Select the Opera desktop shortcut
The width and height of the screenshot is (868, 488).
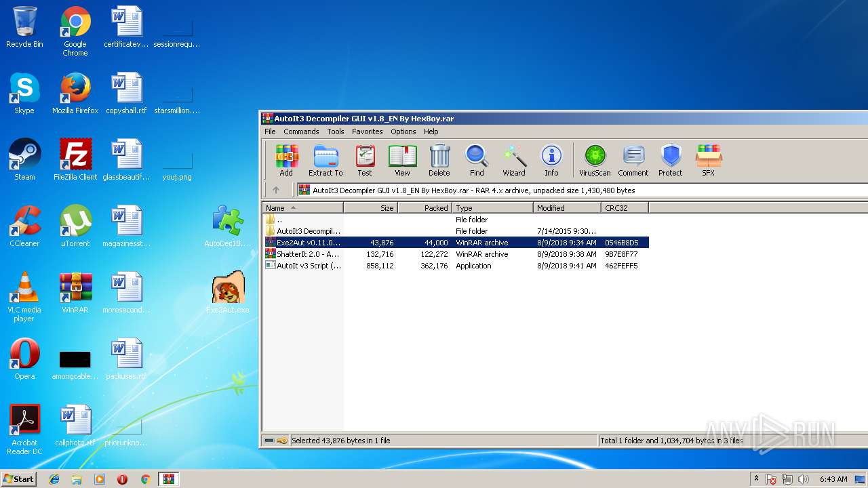click(24, 359)
